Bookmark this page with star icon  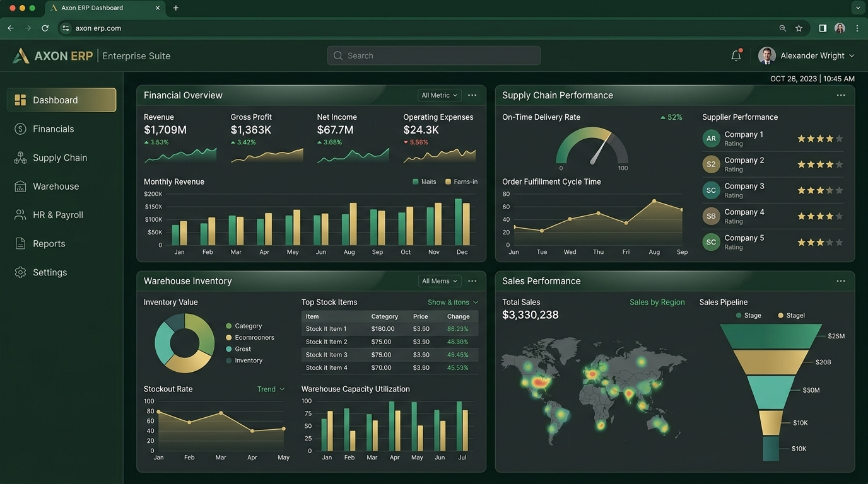799,28
